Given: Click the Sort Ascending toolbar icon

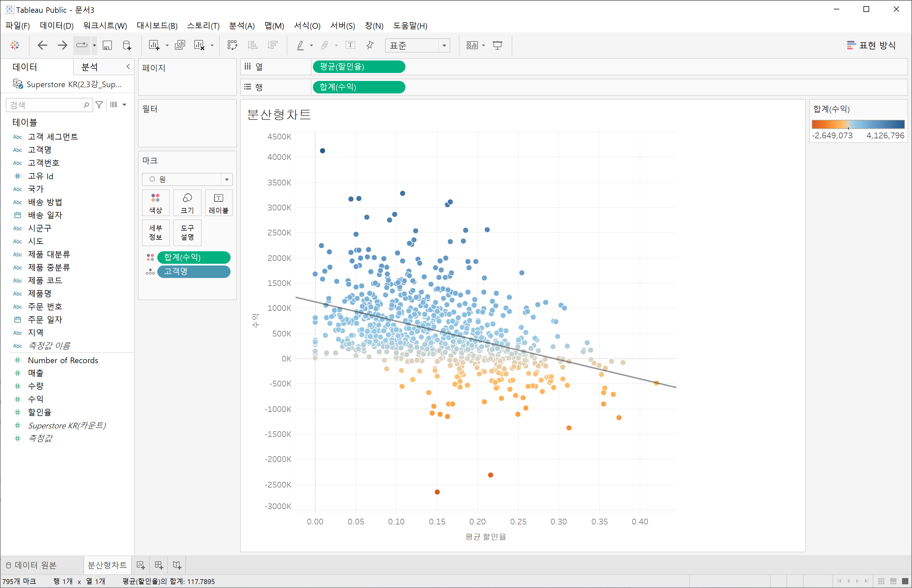Looking at the screenshot, I should tap(252, 45).
